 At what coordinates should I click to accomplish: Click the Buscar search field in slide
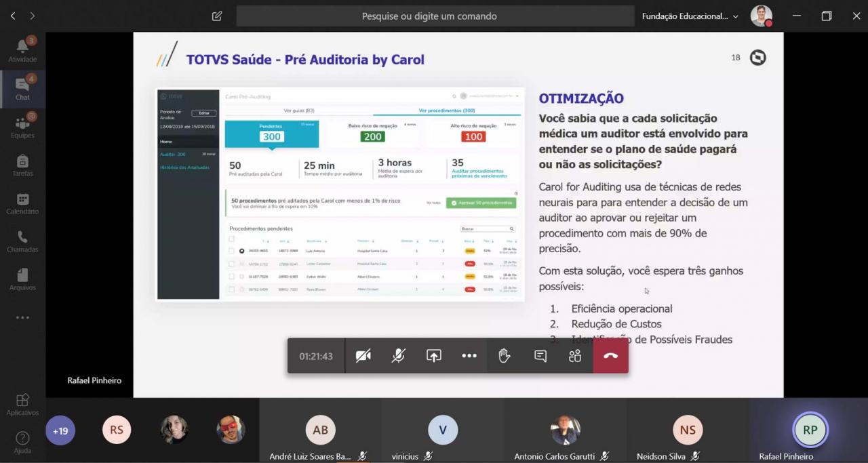[488, 229]
